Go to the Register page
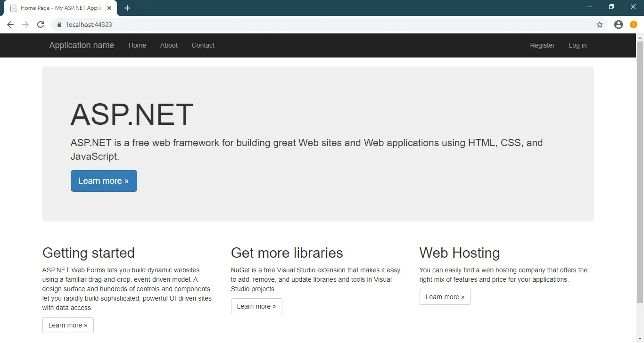Image resolution: width=644 pixels, height=343 pixels. (542, 45)
